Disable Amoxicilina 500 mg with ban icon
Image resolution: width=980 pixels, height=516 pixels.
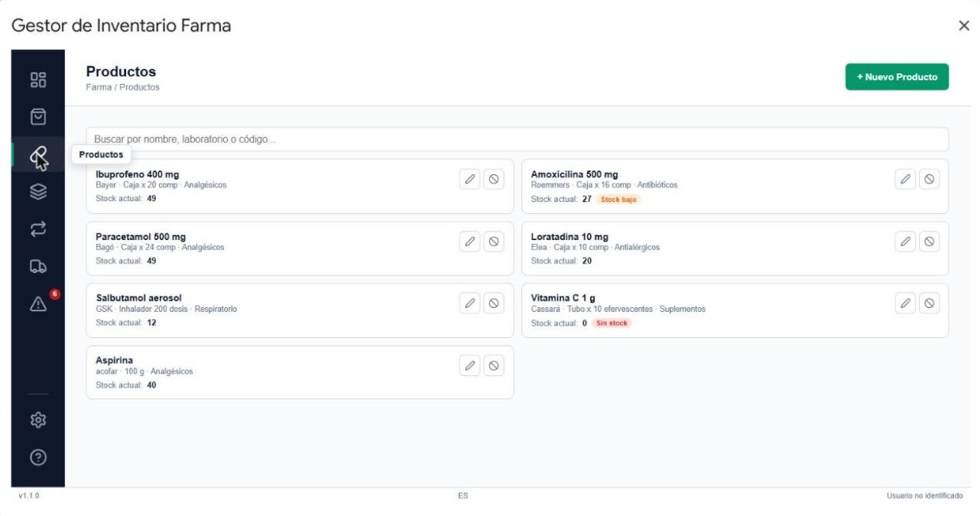click(x=930, y=179)
